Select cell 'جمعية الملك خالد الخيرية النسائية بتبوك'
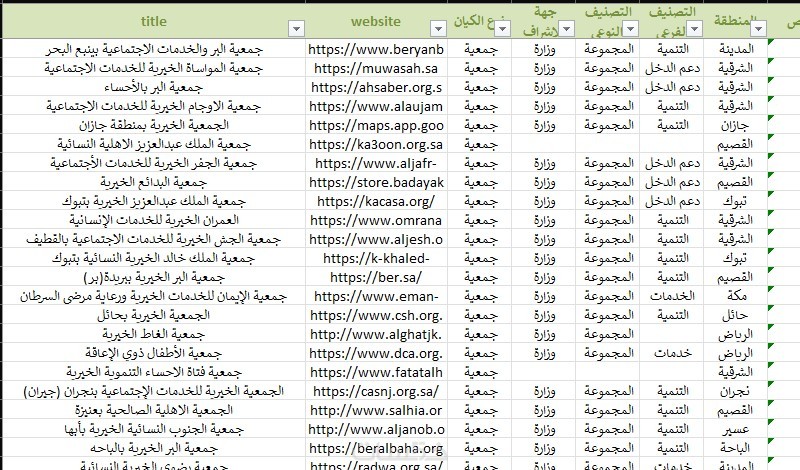Screen dimensions: 800x470 click(154, 258)
